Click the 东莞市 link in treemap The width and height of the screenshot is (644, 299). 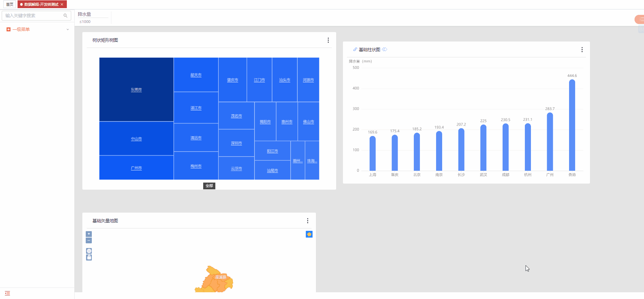pyautogui.click(x=136, y=90)
